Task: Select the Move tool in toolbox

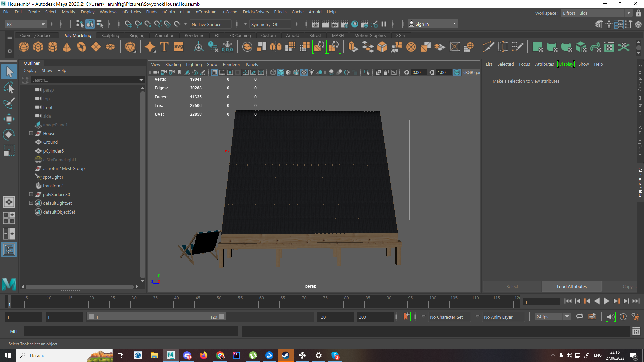Action: 9,119
